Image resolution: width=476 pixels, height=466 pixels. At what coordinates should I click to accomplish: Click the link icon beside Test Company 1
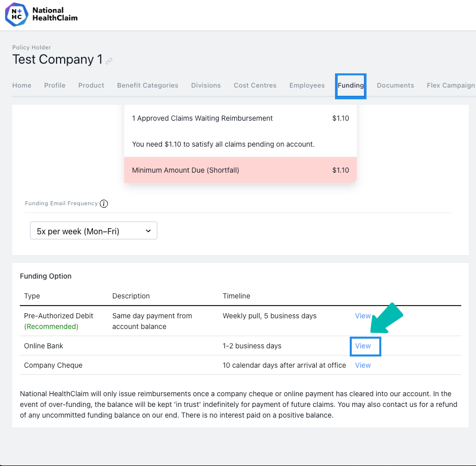click(x=109, y=61)
